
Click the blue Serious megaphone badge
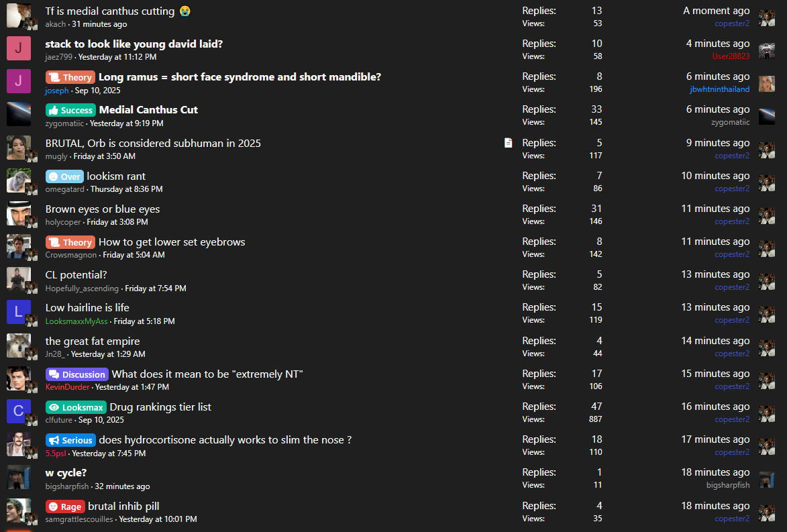[x=70, y=440]
